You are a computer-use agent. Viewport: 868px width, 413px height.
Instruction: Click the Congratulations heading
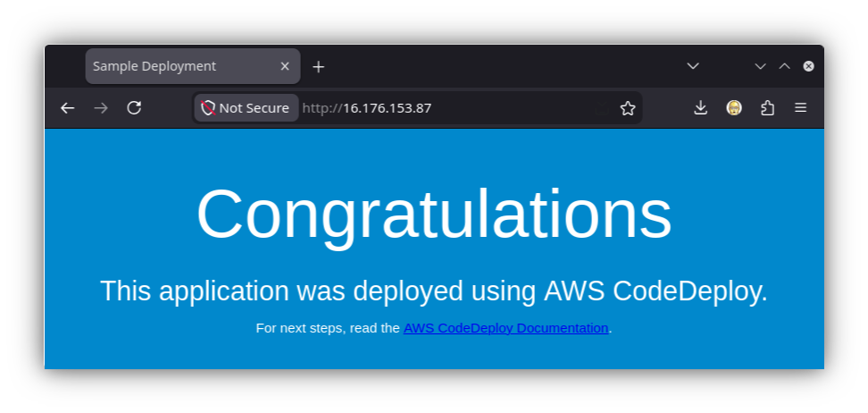(434, 214)
